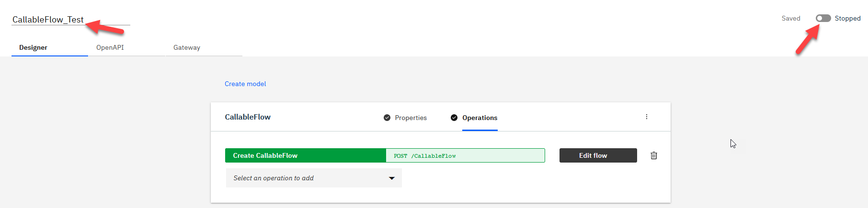Select the Operations section label
Screen dimensions: 868x208
(480, 118)
